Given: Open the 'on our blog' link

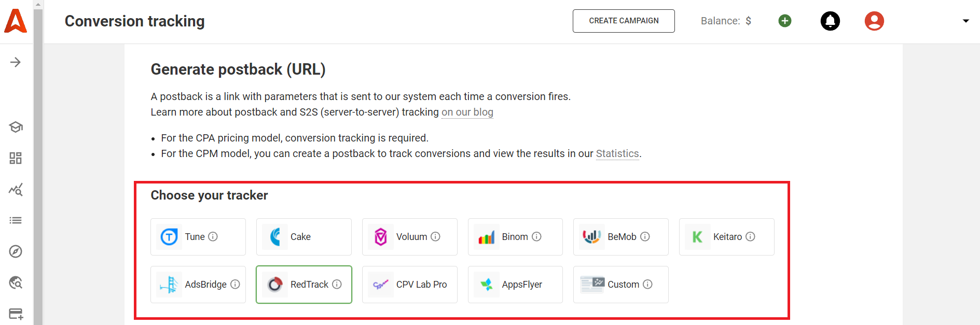Looking at the screenshot, I should pos(467,112).
